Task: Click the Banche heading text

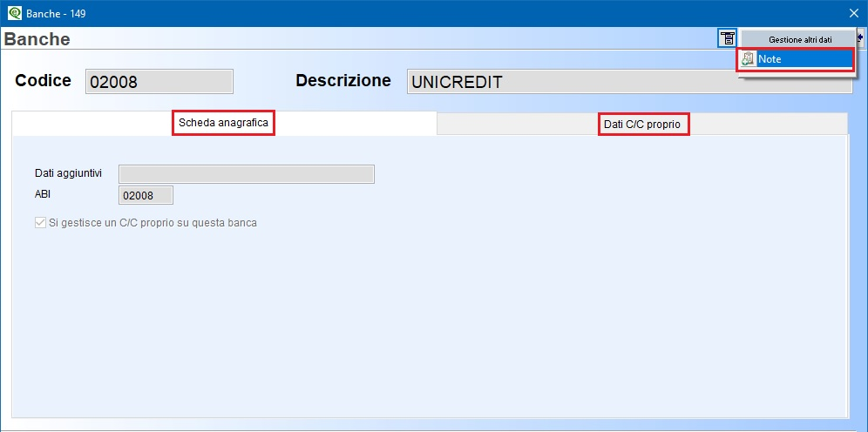Action: tap(37, 39)
